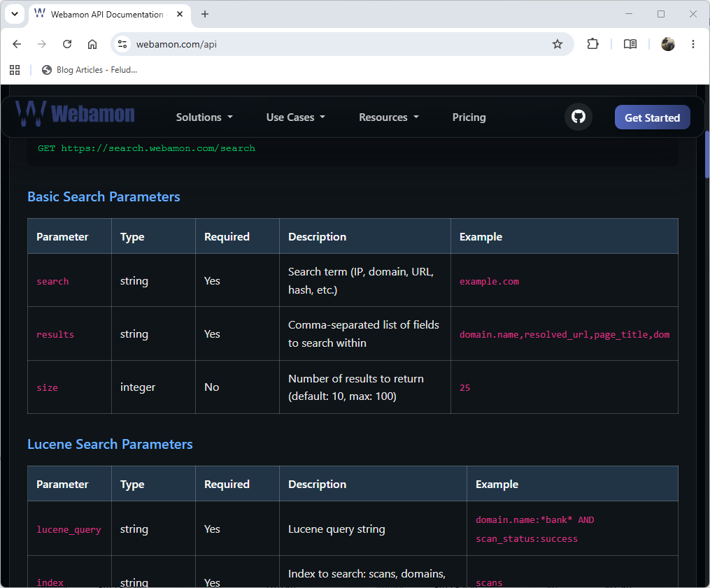Open the GitHub icon link
The image size is (710, 588).
[x=578, y=117]
